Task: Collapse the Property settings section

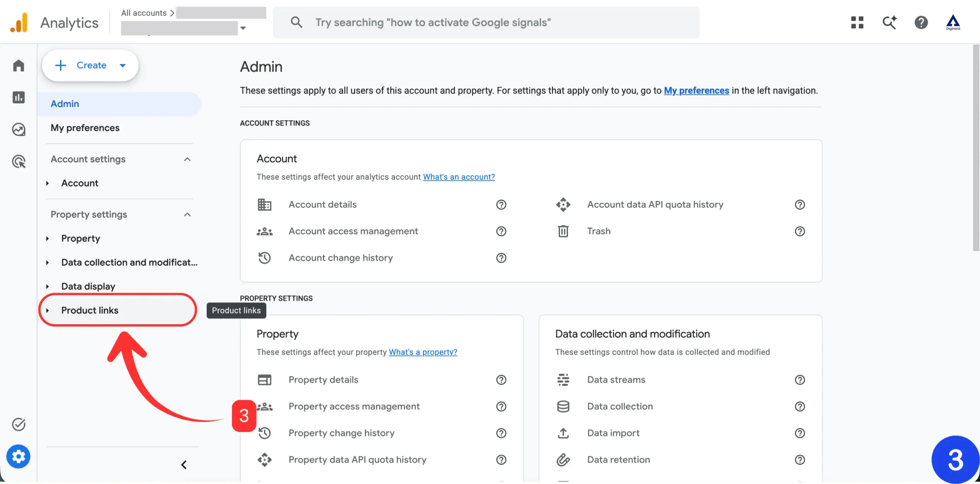Action: point(187,214)
